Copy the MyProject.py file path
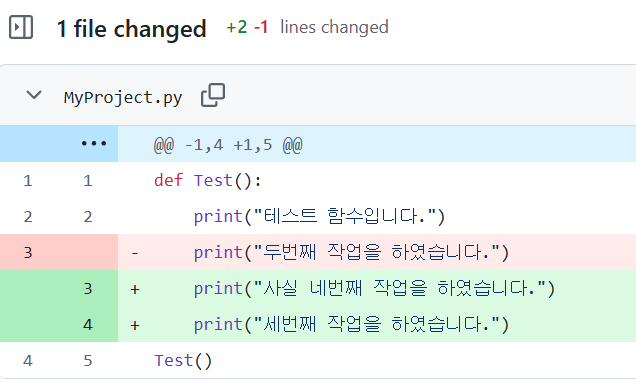This screenshot has width=636, height=384. pos(213,95)
